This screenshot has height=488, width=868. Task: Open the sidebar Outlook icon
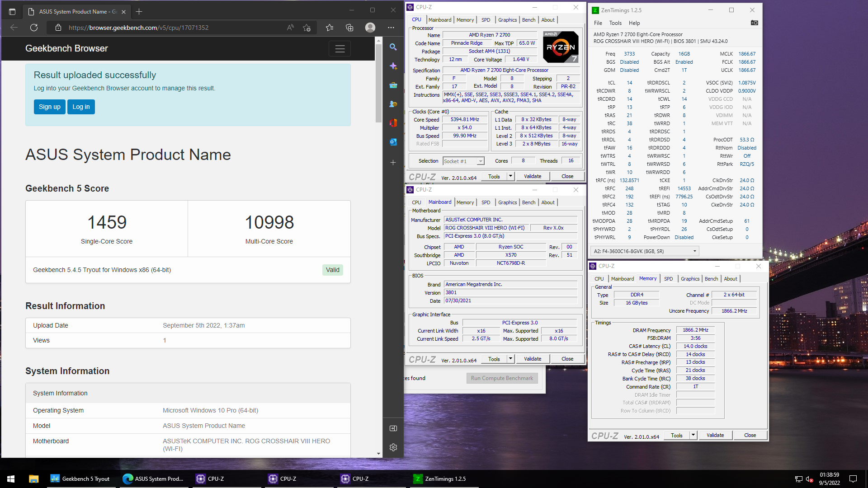click(393, 142)
